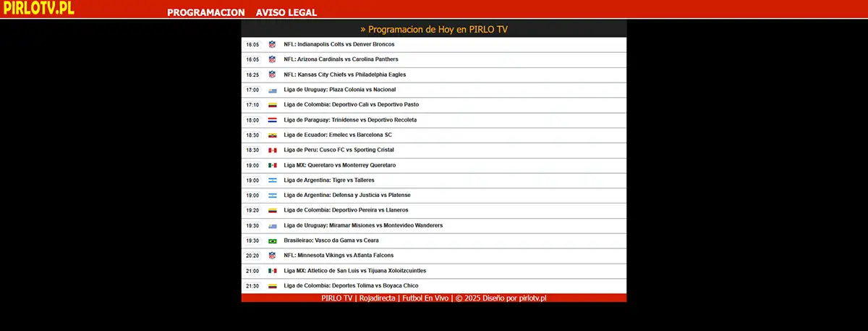Click Ecuador flag beside Emelec vs Barcelona SC
This screenshot has width=868, height=331.
coord(273,135)
